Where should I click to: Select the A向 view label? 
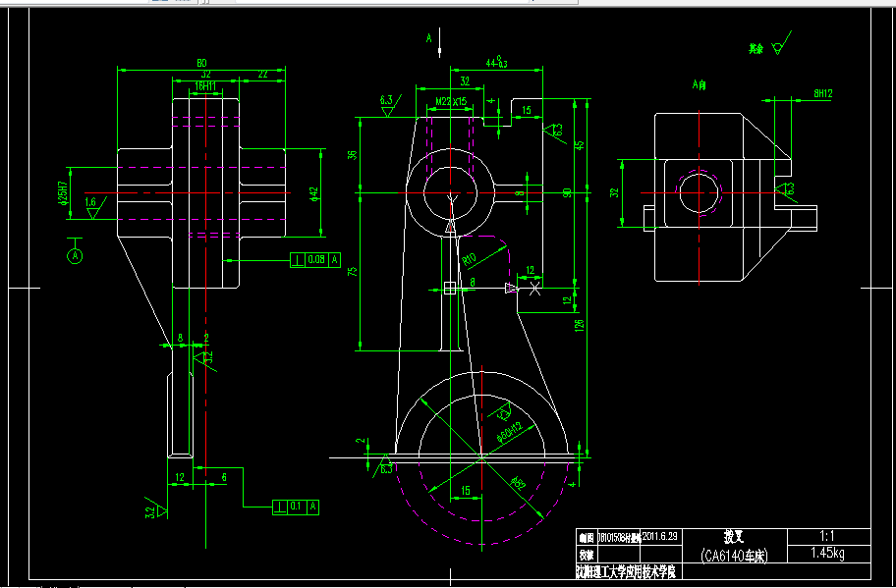click(699, 85)
